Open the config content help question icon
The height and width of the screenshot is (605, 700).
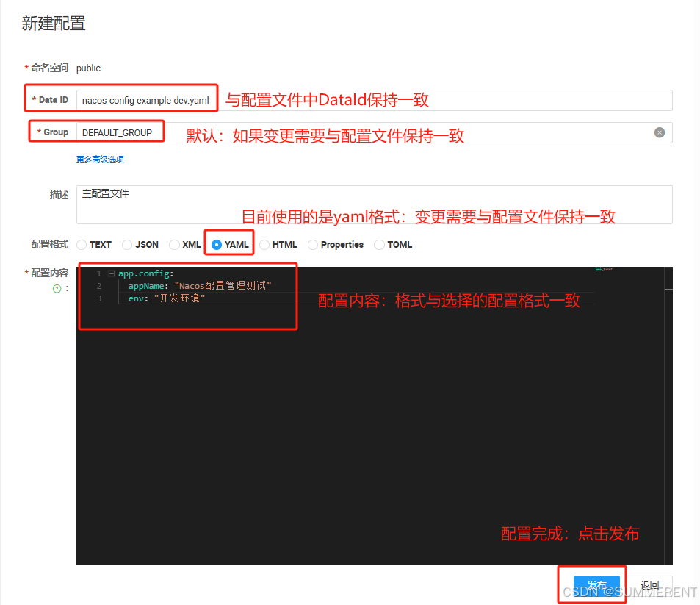click(x=57, y=289)
